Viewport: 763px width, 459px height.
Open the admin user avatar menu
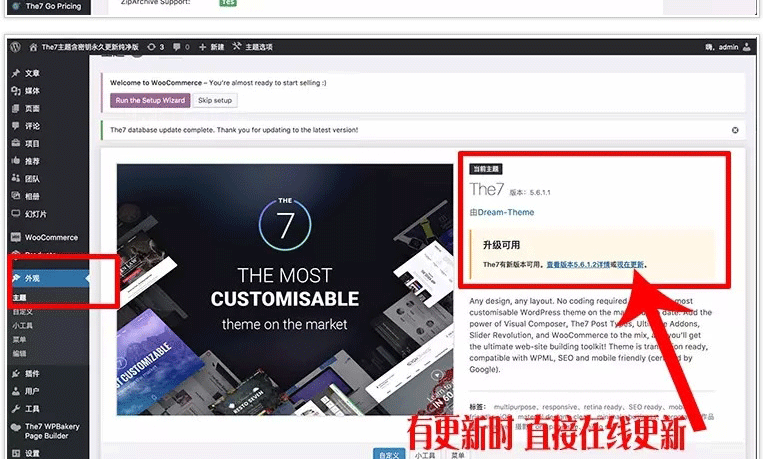(746, 47)
